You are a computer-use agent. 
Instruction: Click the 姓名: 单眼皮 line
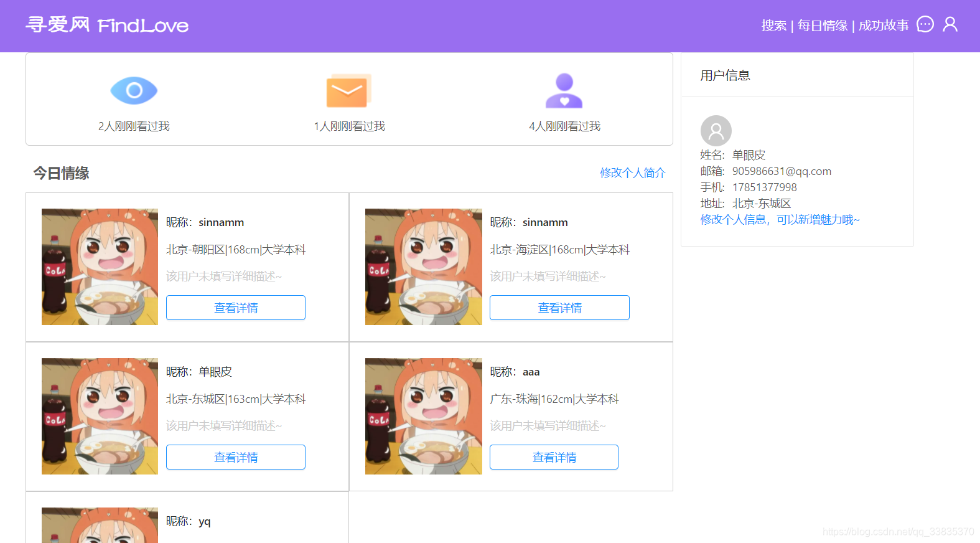(732, 155)
